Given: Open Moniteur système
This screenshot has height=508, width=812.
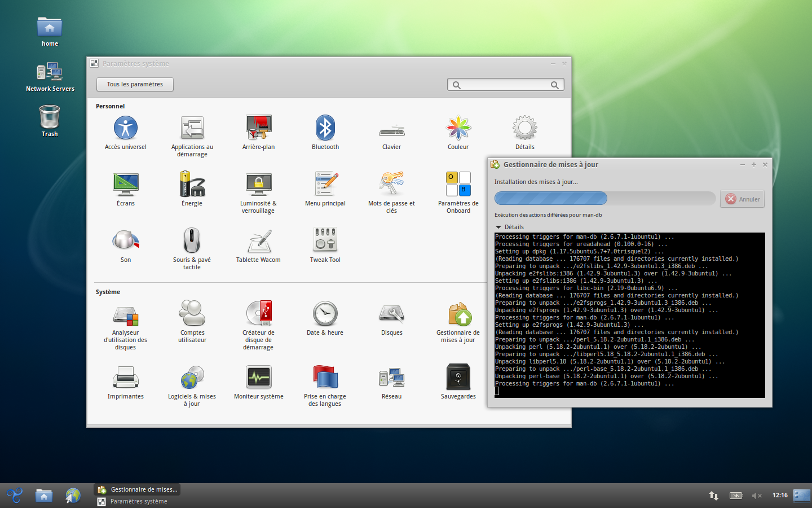Looking at the screenshot, I should click(259, 383).
